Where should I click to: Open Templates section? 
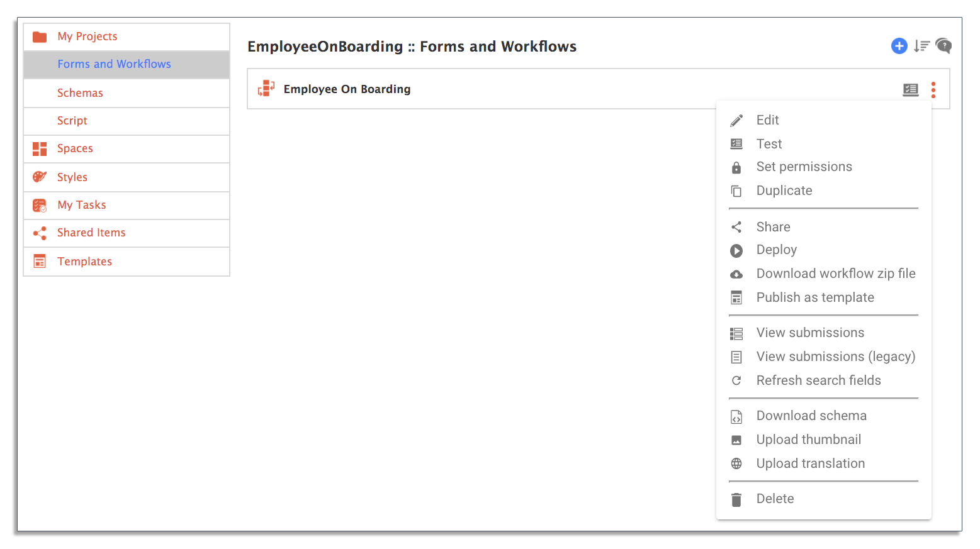127,262
